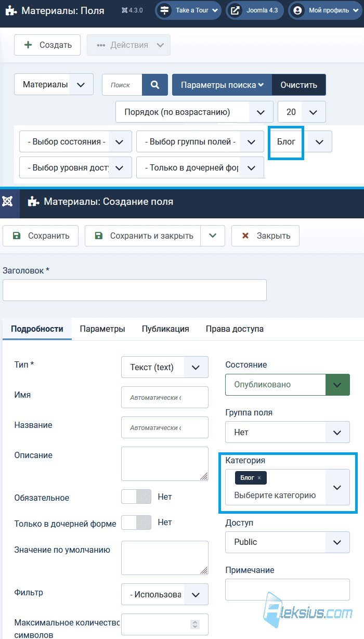Open the Действия actions dropdown
This screenshot has width=364, height=639.
128,45
